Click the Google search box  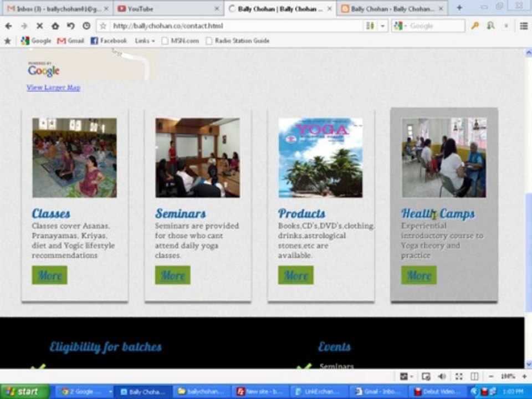pos(436,26)
